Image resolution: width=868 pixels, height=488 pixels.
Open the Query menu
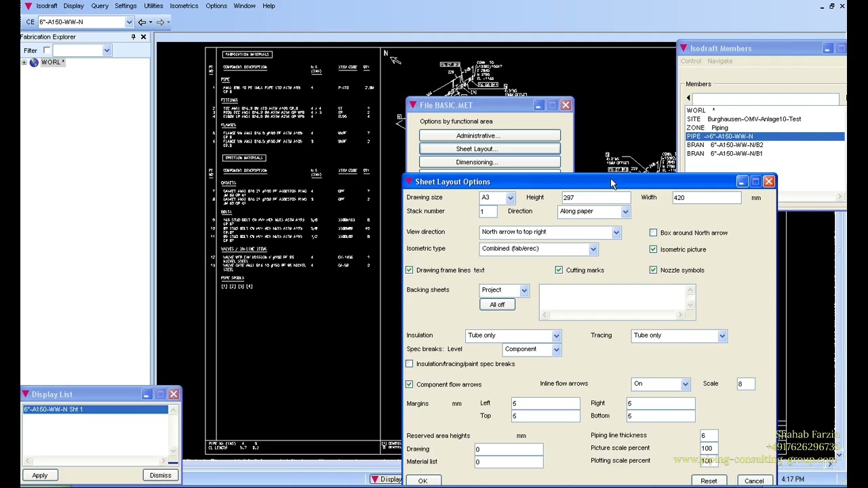pos(100,6)
